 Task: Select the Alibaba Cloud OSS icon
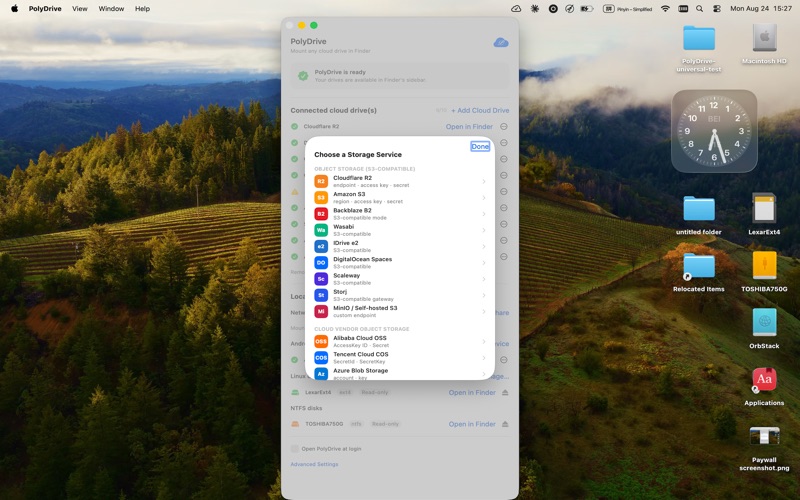321,341
